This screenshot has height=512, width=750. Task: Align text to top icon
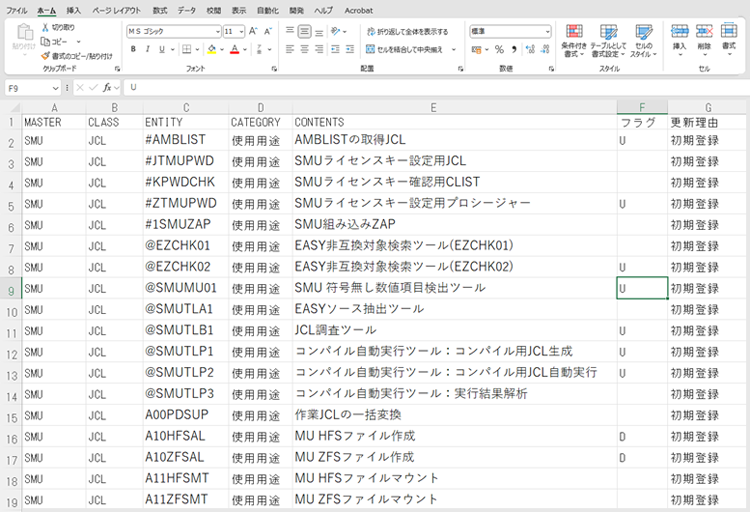click(290, 32)
